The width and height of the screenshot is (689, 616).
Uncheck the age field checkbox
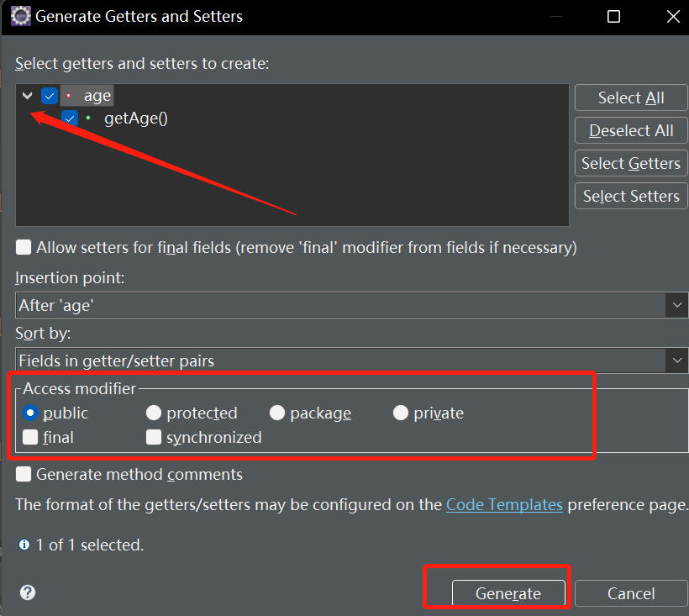point(50,96)
